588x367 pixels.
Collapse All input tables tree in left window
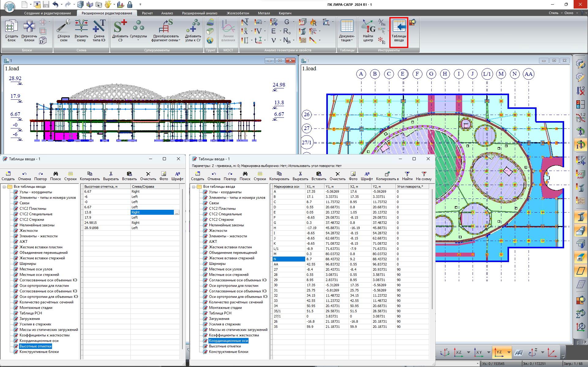click(4, 187)
